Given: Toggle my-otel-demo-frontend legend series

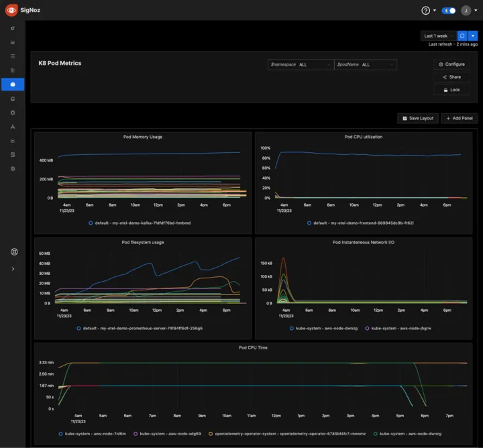Looking at the screenshot, I should (x=360, y=223).
